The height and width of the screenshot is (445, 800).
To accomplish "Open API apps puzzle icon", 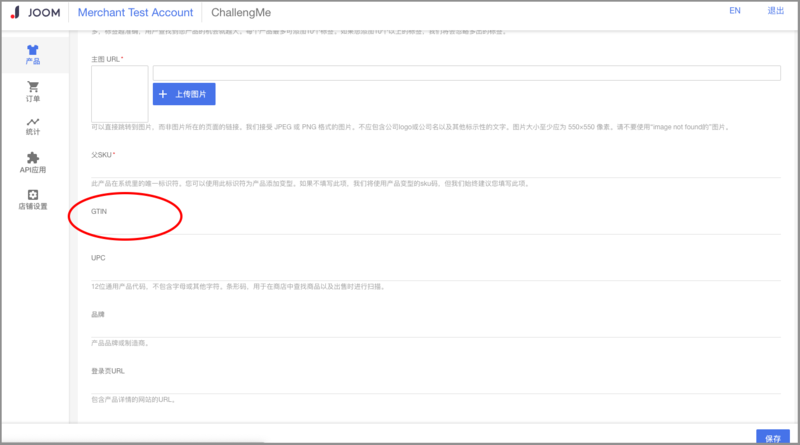I will [x=33, y=158].
